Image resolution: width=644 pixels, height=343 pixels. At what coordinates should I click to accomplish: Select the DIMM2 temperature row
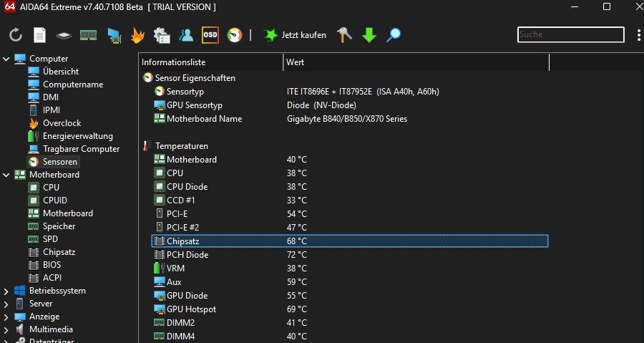click(350, 322)
